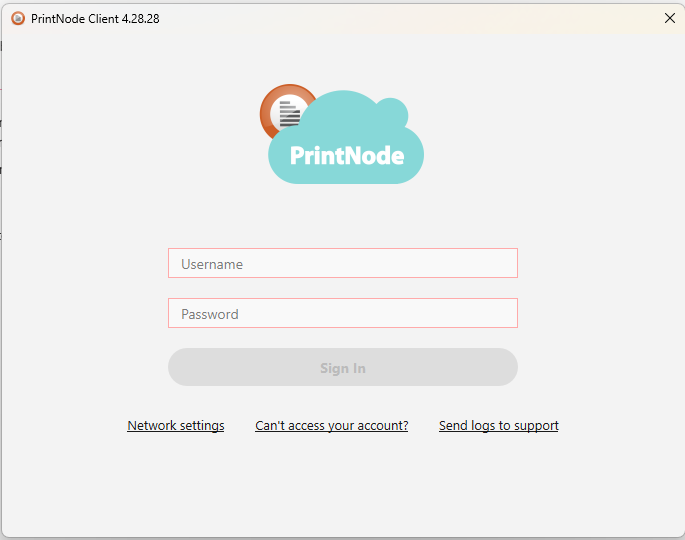Viewport: 685px width, 540px height.
Task: Click the Username placeholder text
Action: coord(212,265)
